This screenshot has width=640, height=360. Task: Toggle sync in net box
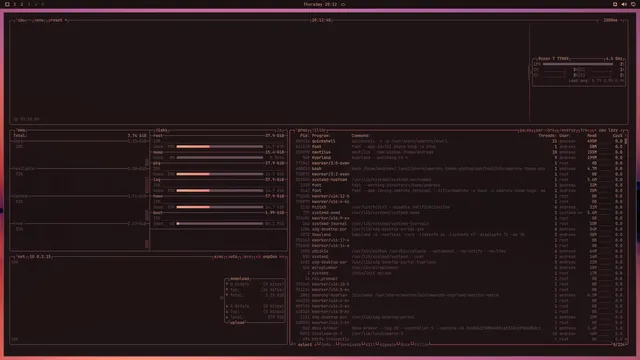click(219, 257)
